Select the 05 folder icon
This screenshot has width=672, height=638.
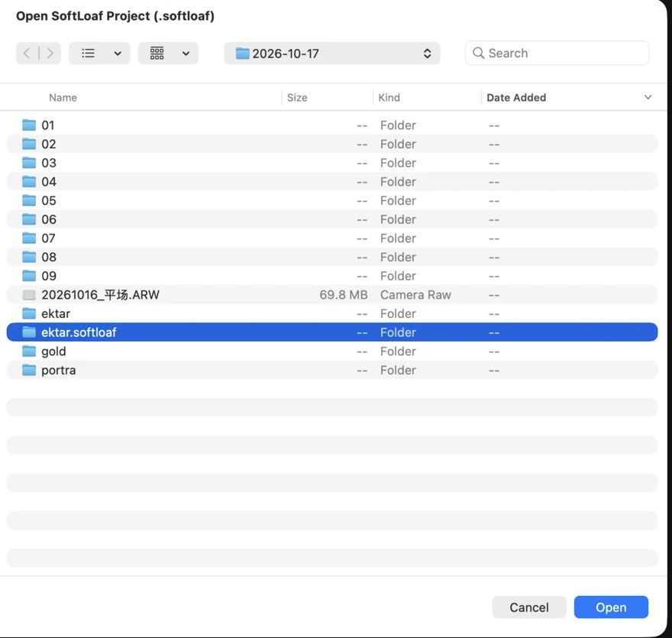click(x=29, y=200)
